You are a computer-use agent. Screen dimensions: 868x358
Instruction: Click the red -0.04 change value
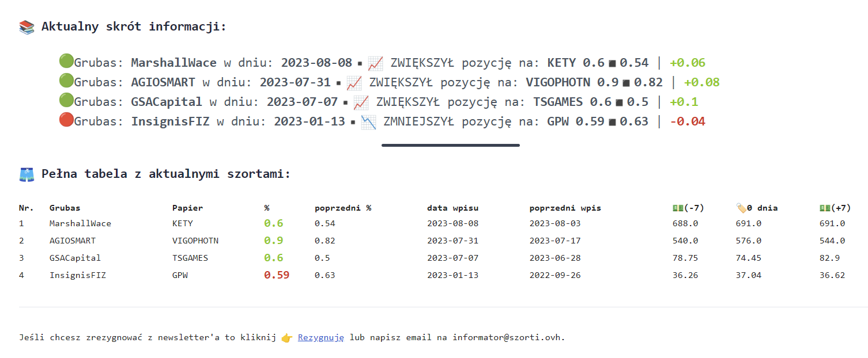687,121
